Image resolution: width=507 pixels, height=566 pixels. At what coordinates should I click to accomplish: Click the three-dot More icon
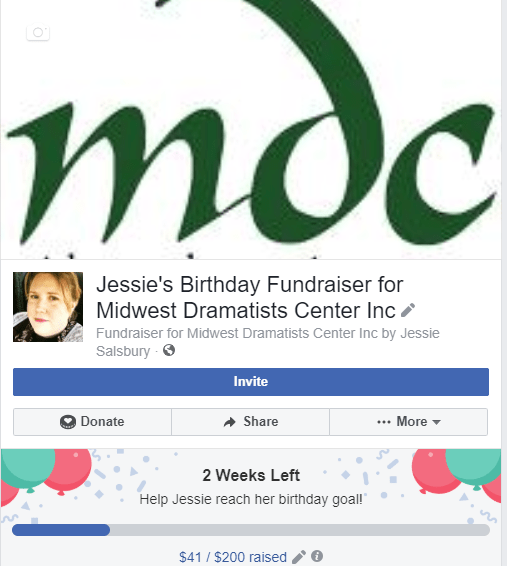384,422
